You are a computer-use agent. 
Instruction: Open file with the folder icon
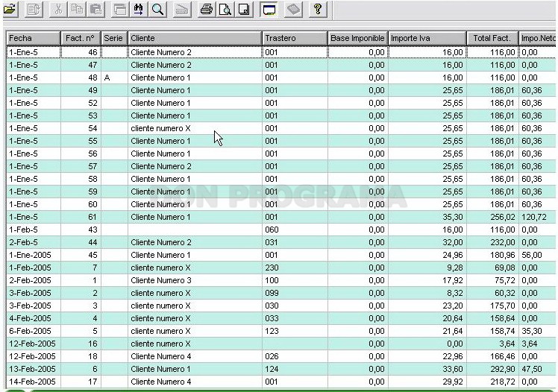[10, 9]
